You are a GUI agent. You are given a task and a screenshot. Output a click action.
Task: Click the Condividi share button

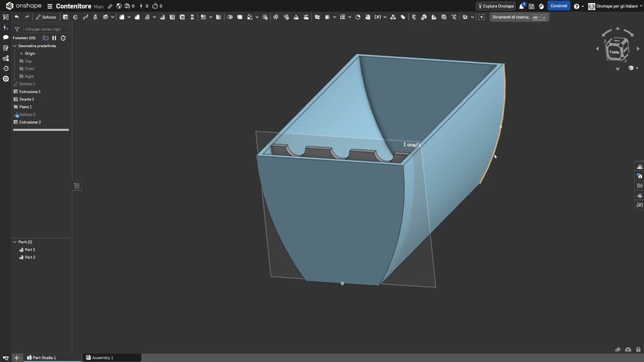[x=559, y=6]
